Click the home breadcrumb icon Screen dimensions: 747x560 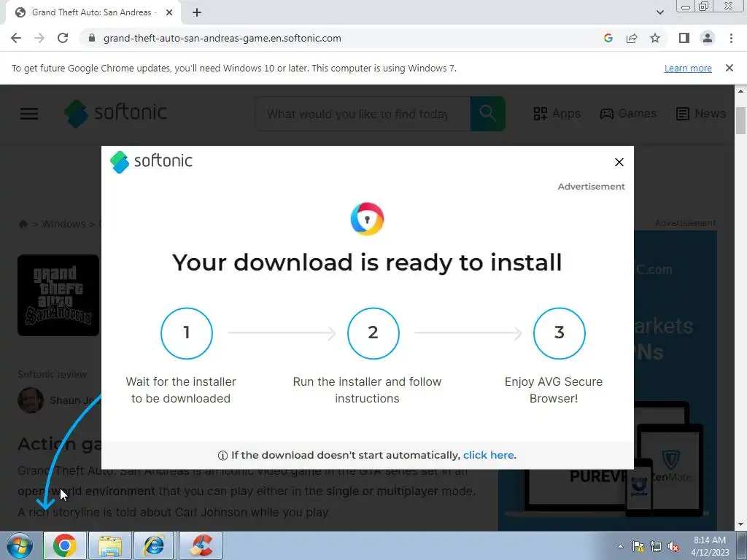coord(23,224)
